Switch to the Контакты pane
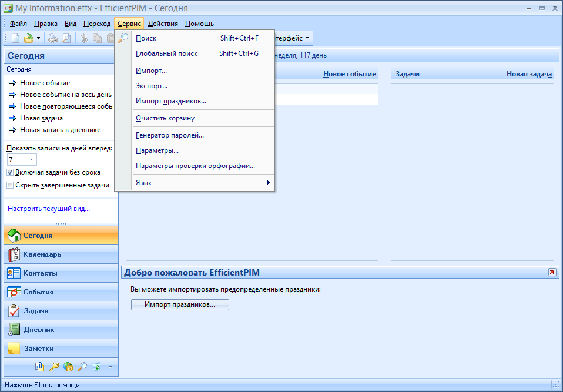 tap(61, 273)
